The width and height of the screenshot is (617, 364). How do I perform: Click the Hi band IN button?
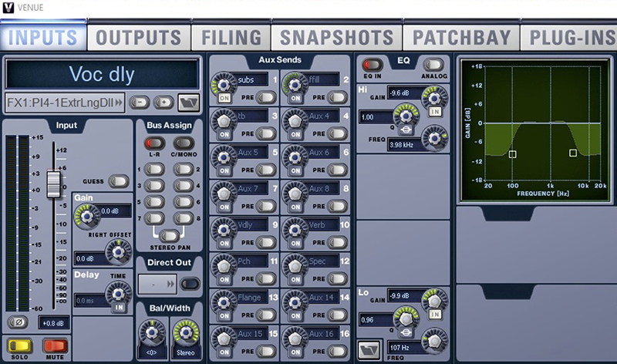coord(435,112)
